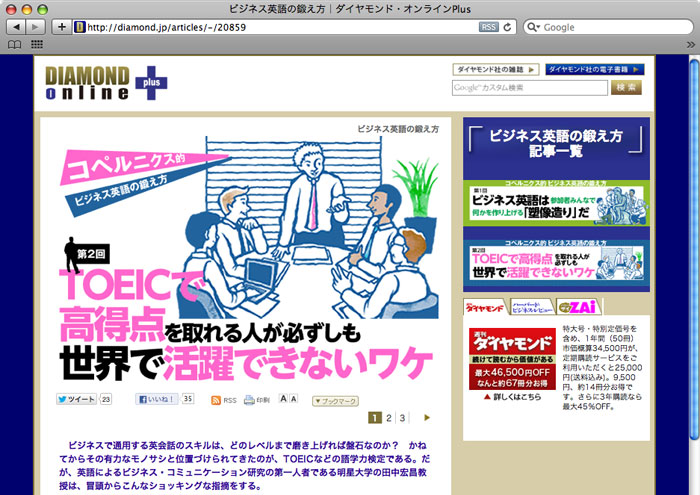700x495 pixels.
Task: Switch to the ZAi magazine tab
Action: pos(579,307)
